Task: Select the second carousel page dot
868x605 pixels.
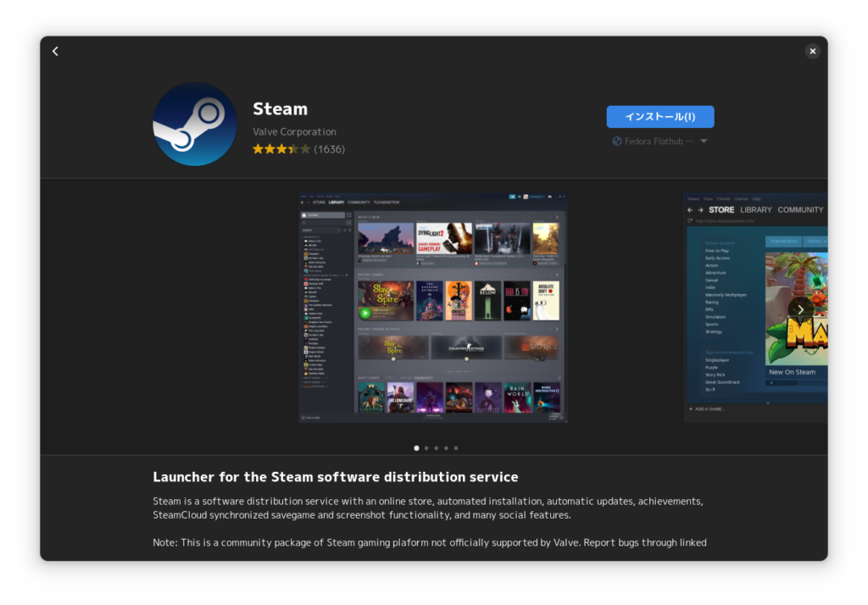Action: point(426,448)
